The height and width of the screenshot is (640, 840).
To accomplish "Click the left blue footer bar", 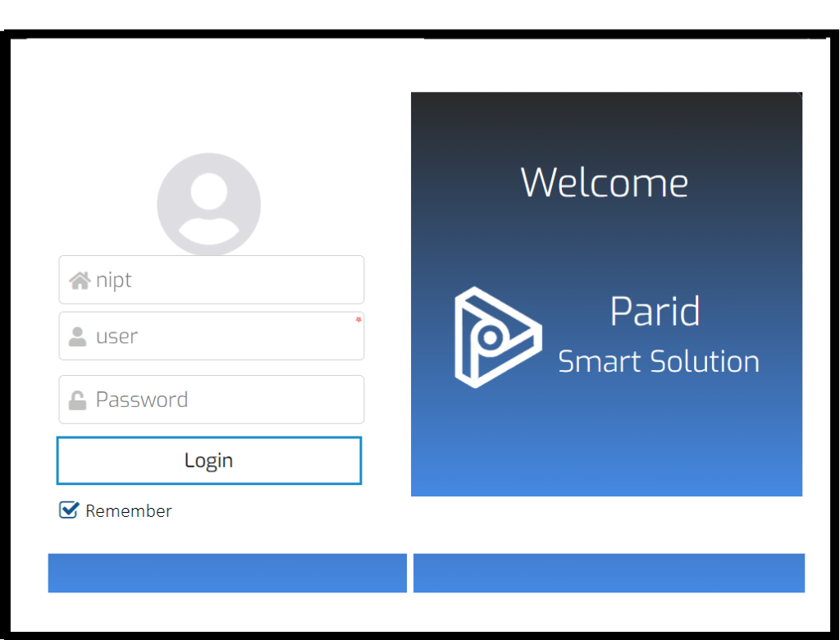I will tap(227, 573).
